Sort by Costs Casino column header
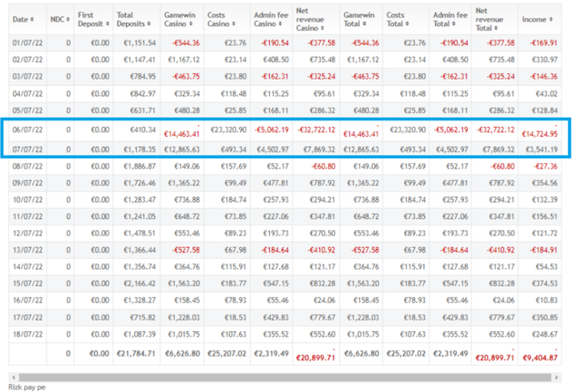The height and width of the screenshot is (392, 580). tap(221, 20)
